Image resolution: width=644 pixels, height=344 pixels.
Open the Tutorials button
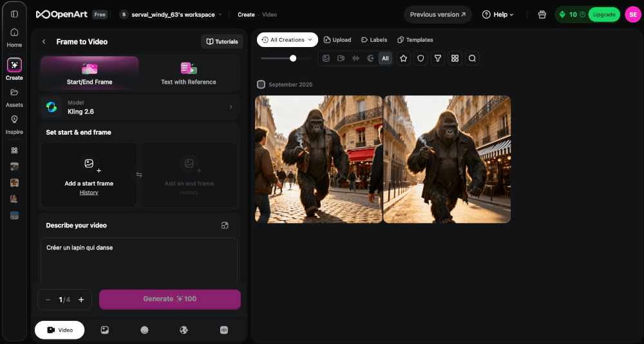tap(222, 41)
